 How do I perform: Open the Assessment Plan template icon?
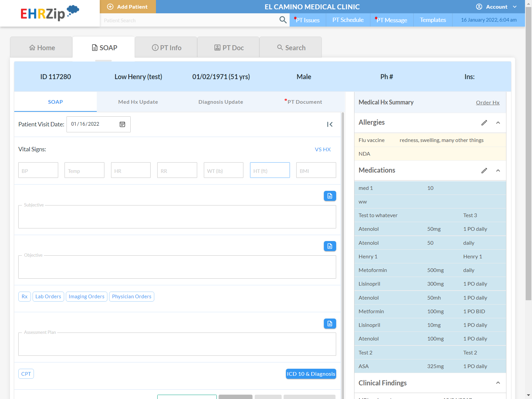click(330, 323)
